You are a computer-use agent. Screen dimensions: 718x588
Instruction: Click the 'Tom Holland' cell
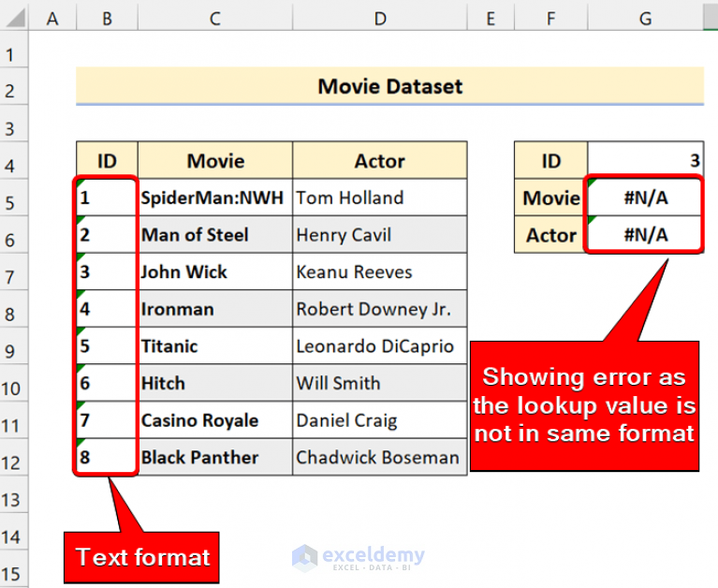pos(380,198)
